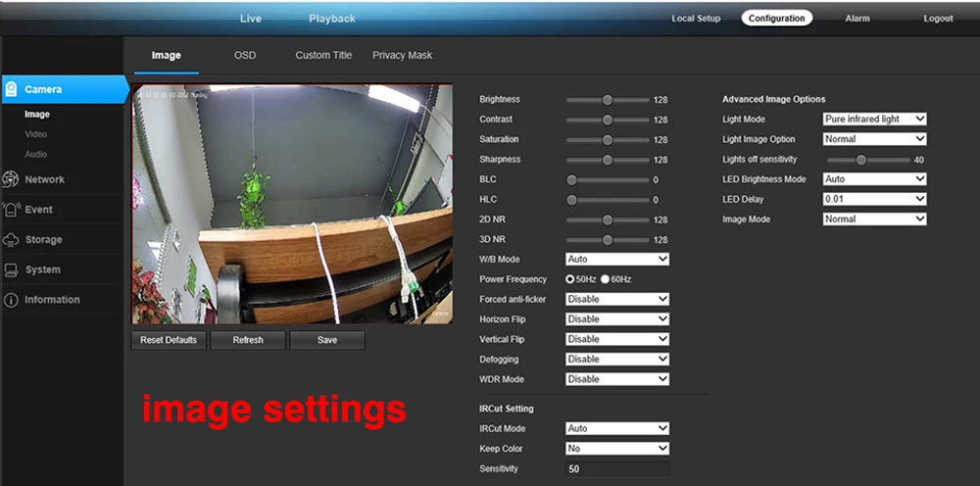
Task: Expand the Light Mode dropdown
Action: click(874, 120)
